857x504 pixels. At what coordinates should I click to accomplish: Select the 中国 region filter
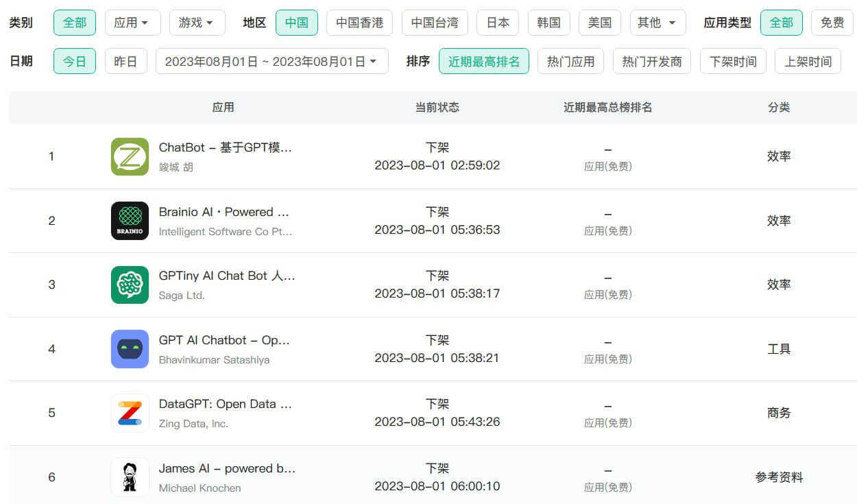tap(296, 23)
